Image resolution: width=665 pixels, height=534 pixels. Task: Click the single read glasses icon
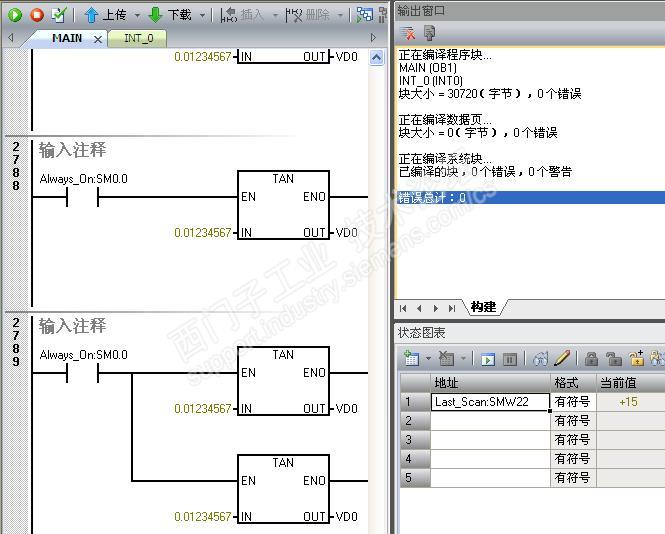pyautogui.click(x=541, y=359)
